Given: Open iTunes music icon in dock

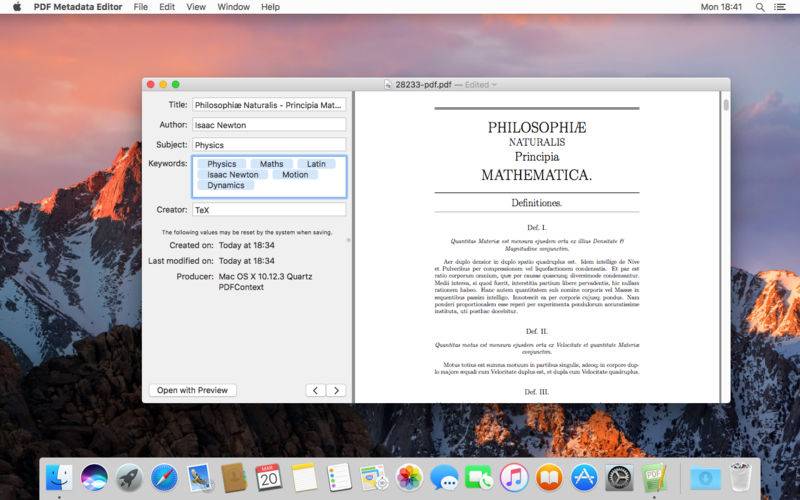Looking at the screenshot, I should (514, 478).
